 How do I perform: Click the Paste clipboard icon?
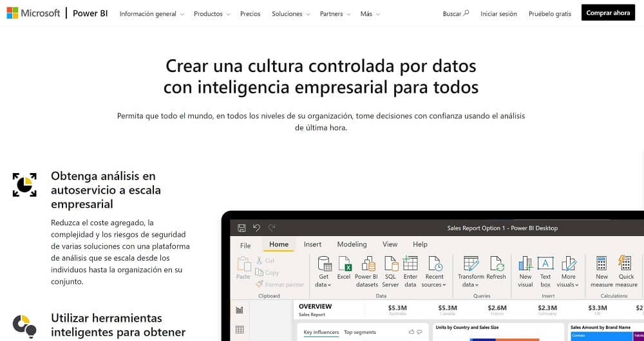243,264
